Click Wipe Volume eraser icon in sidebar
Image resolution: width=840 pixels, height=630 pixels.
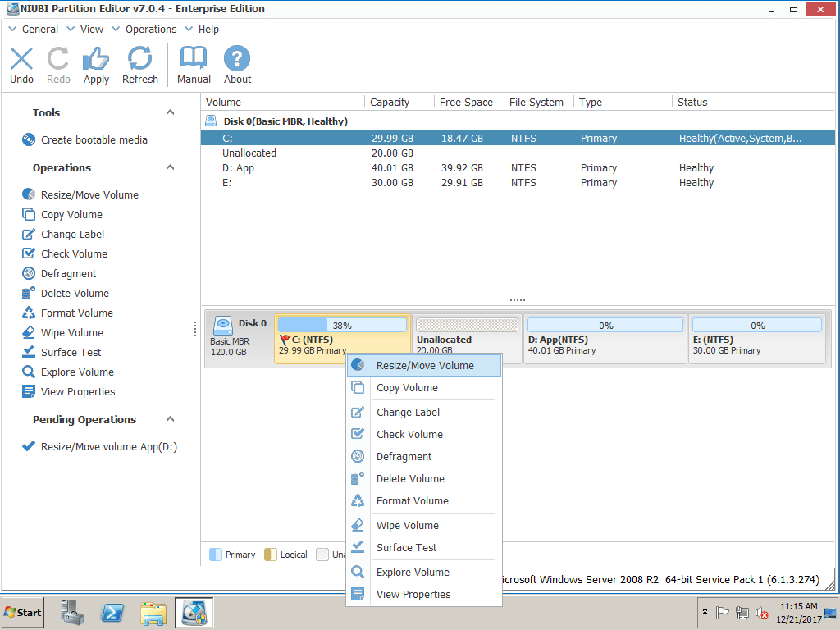click(29, 332)
